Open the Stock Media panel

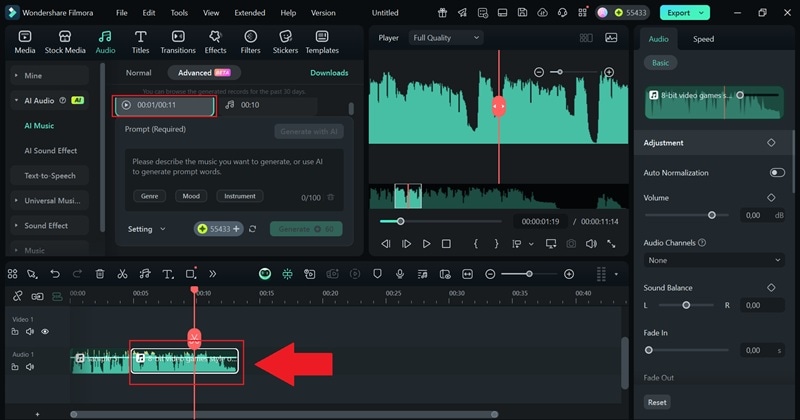pos(65,42)
